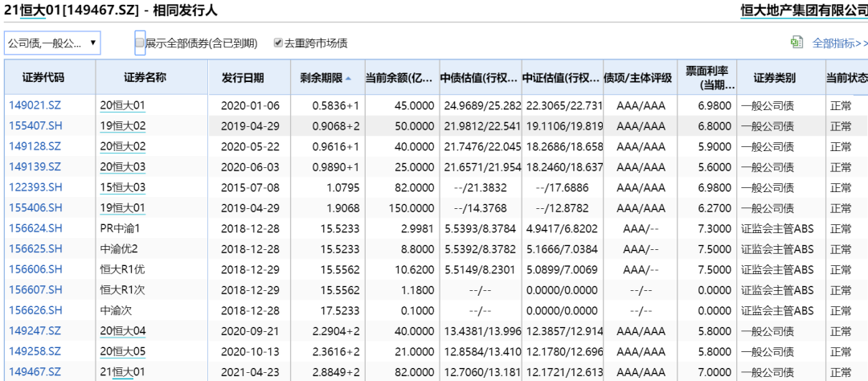
Task: Click the 21恒大01 underlined title text
Action: point(33,10)
